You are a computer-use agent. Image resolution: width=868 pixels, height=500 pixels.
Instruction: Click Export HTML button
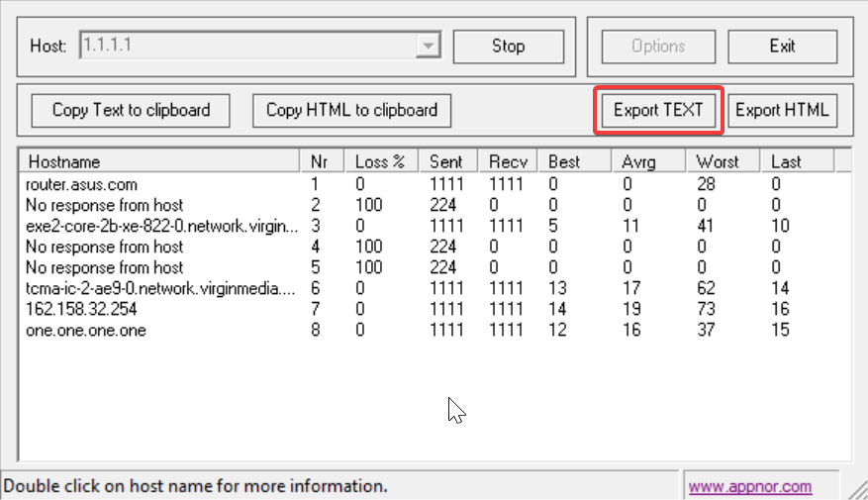click(x=782, y=110)
